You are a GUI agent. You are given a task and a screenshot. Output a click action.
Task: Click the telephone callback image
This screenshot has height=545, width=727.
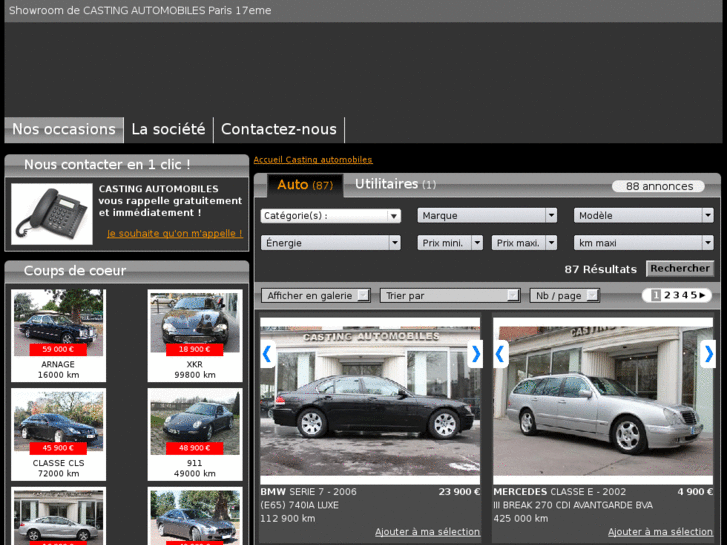(x=52, y=214)
